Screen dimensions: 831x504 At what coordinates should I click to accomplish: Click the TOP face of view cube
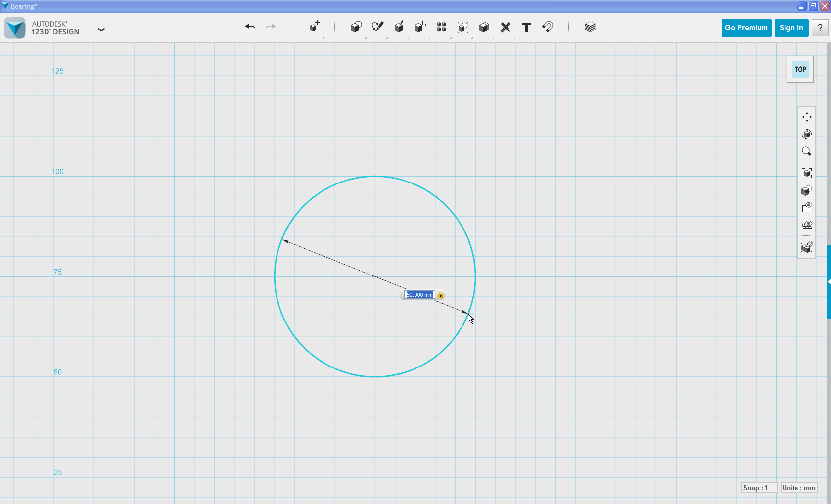(x=800, y=69)
